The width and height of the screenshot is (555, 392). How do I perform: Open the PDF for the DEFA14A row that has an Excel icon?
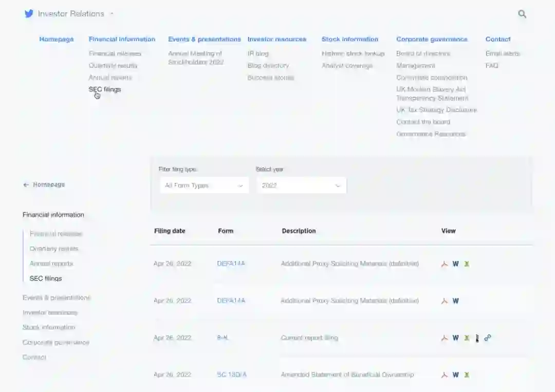point(445,264)
